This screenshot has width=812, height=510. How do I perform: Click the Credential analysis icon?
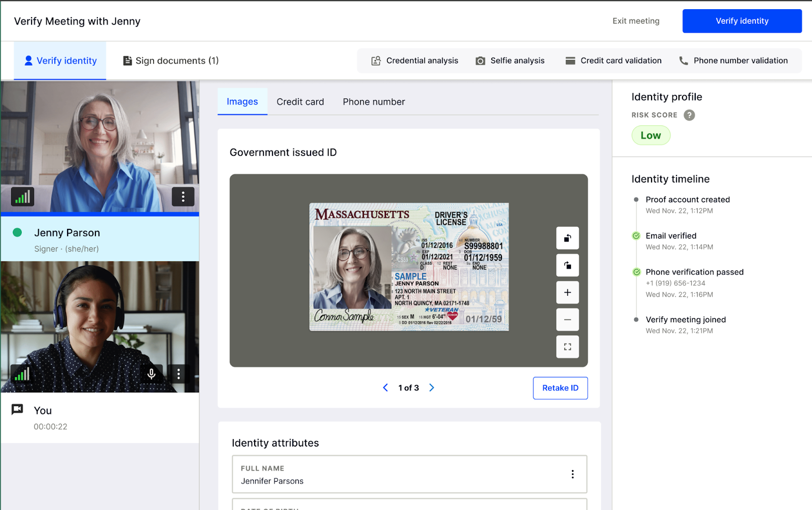[376, 61]
